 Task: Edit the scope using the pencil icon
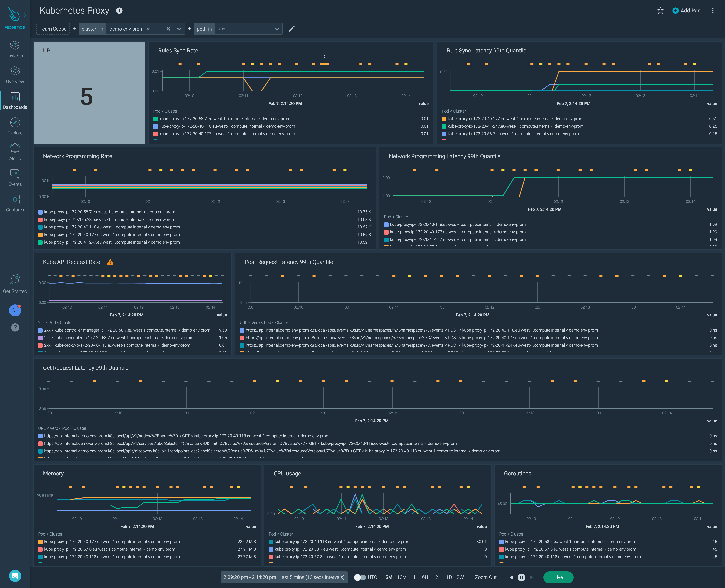click(x=292, y=29)
